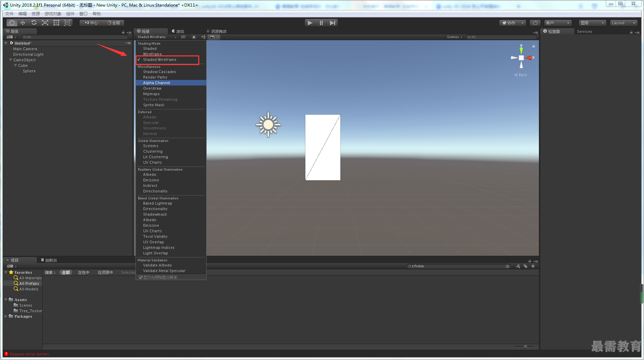
Task: Click the Inspector lock icon
Action: (x=631, y=32)
